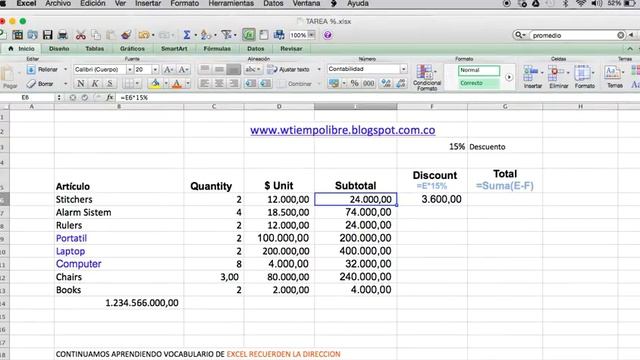The height and width of the screenshot is (360, 640).
Task: Toggle Underline S formatting
Action: pyautogui.click(x=109, y=84)
